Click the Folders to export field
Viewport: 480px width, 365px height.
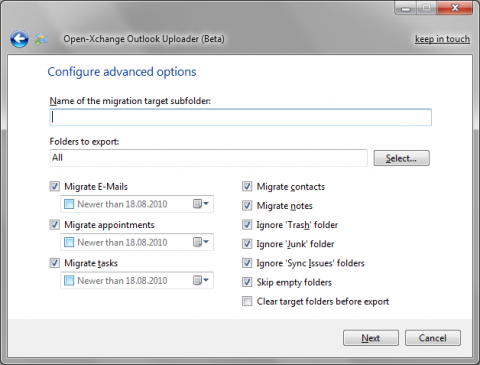coord(209,158)
